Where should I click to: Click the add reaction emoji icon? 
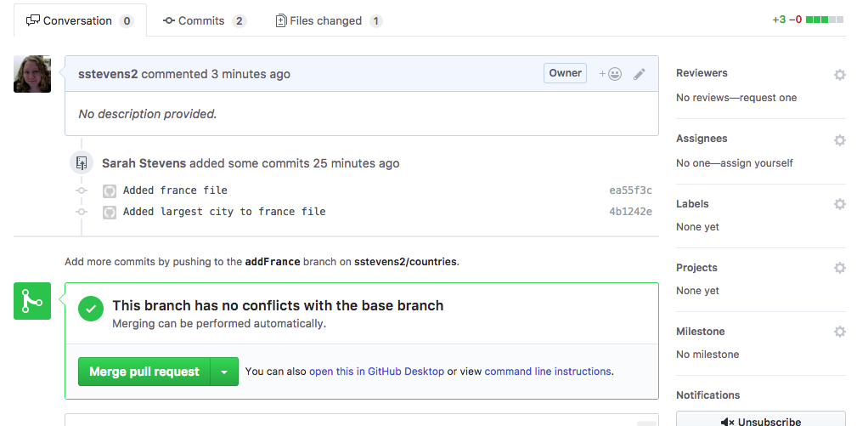pyautogui.click(x=610, y=74)
